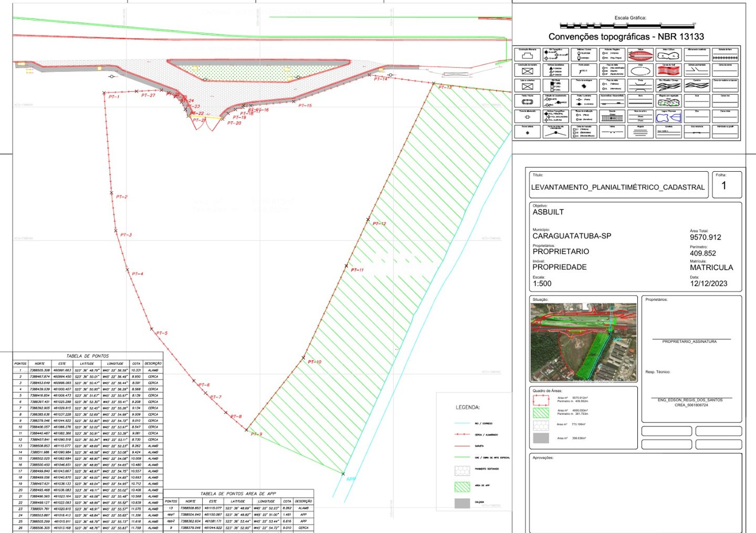Select the red SARJETA line sample in LEGENDA
Image resolution: width=756 pixels, height=533 pixels.
462,446
